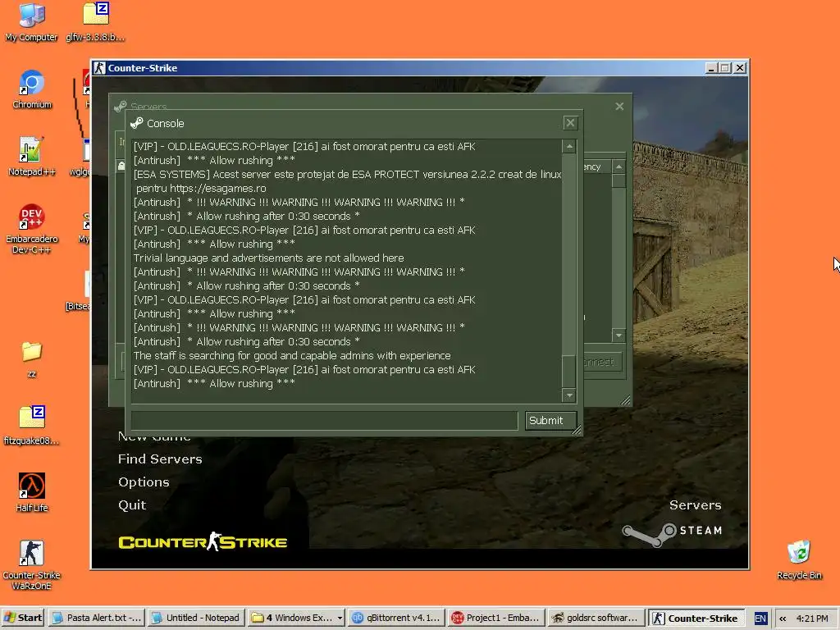Open the Windows Start menu
The image size is (840, 630).
click(x=23, y=618)
